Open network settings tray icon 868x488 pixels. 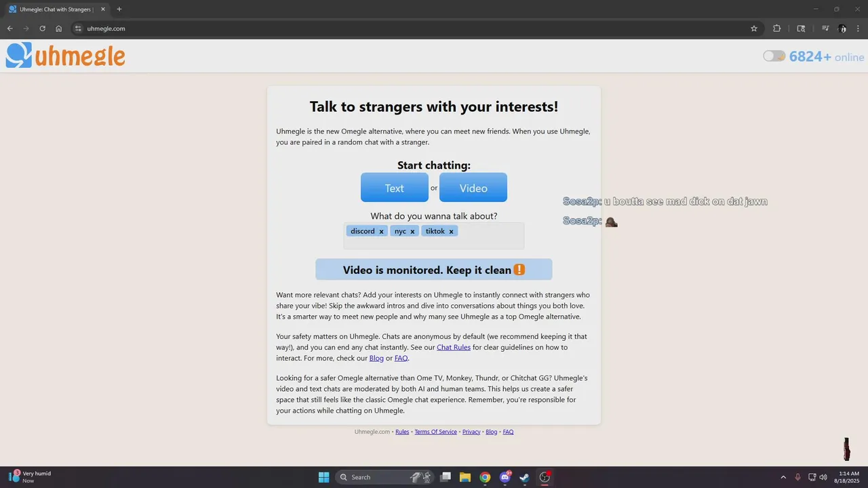tap(812, 477)
